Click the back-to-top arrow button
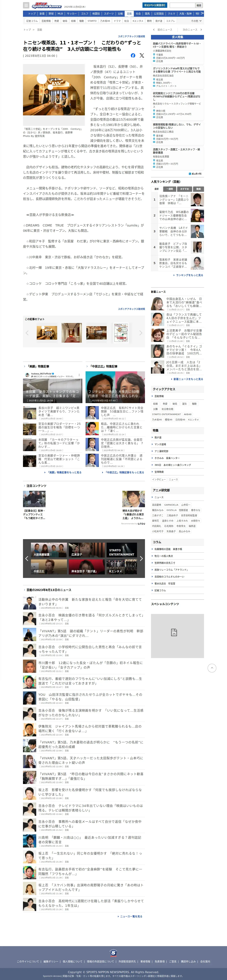 212,668
